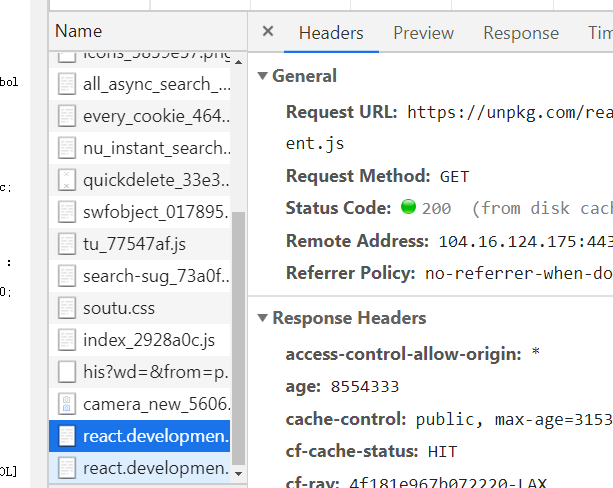
Task: Click the cache-control header value
Action: 514,420
